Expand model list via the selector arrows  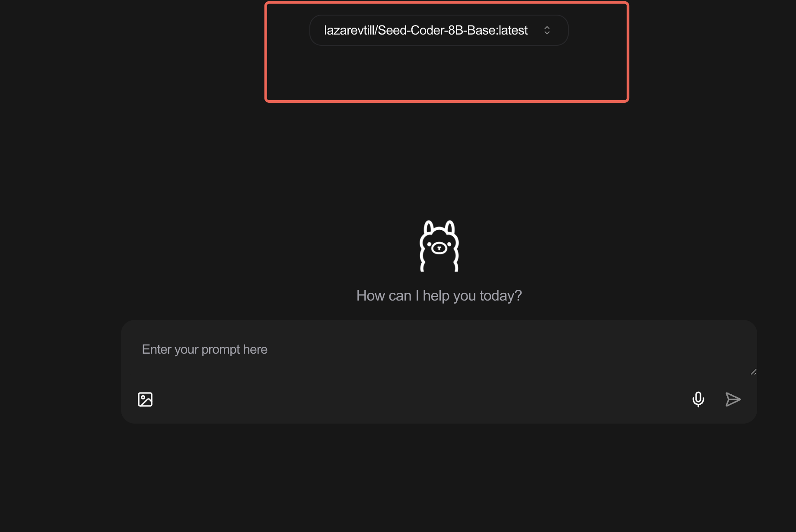pyautogui.click(x=547, y=30)
